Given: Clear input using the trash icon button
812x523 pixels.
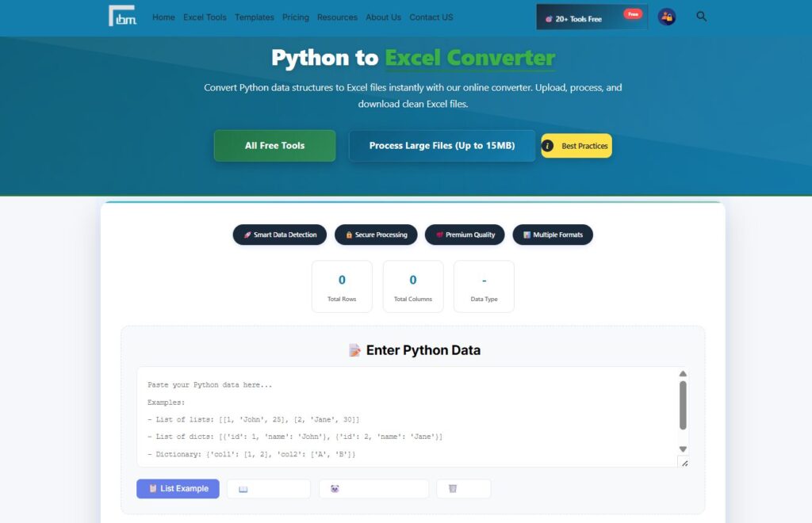Looking at the screenshot, I should [463, 489].
